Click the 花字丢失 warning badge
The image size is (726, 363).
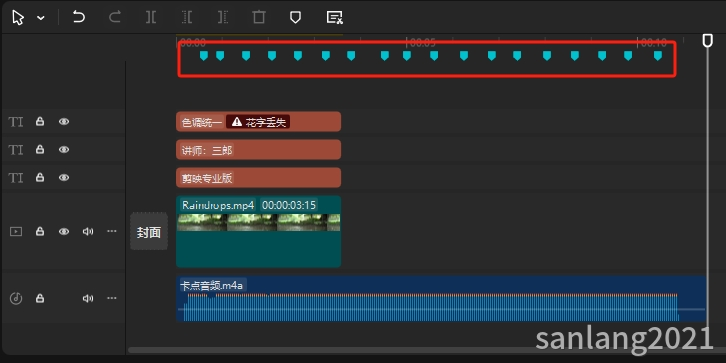point(258,122)
